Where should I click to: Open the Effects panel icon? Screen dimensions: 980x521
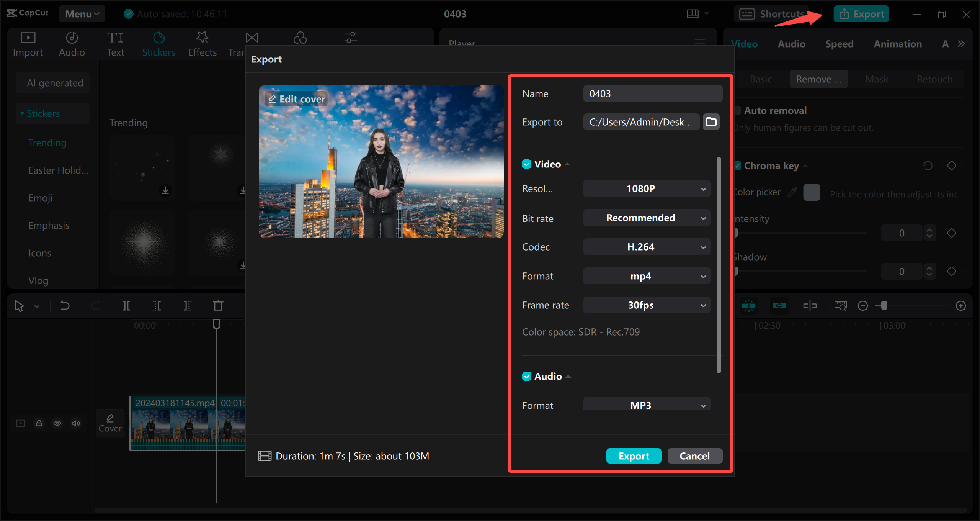pos(202,43)
